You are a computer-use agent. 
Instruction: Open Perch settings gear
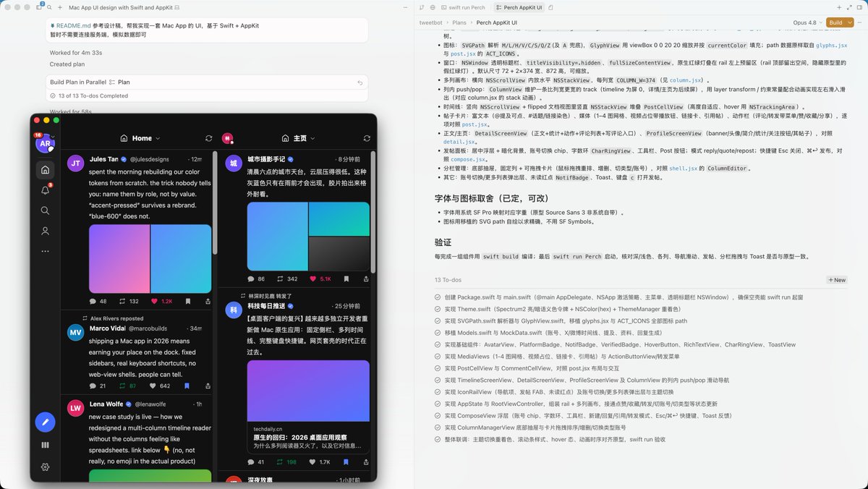45,467
